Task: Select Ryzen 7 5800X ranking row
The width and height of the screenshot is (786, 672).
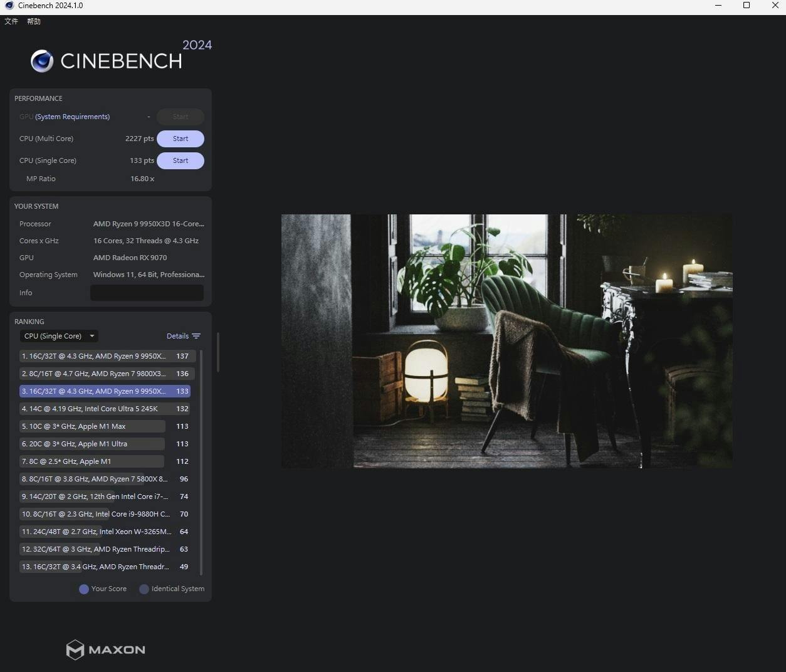Action: (x=105, y=479)
